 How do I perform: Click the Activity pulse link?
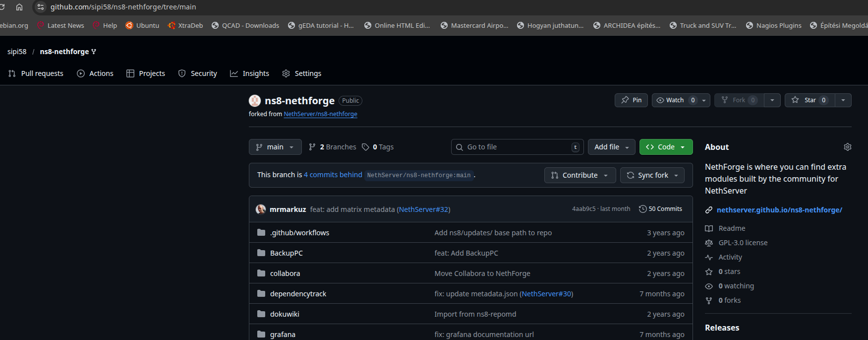pos(730,257)
